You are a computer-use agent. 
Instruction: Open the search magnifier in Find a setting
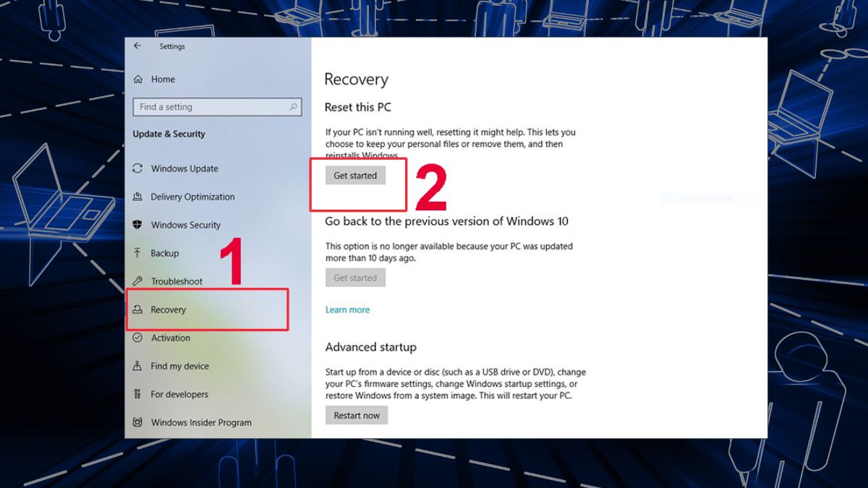click(x=295, y=106)
